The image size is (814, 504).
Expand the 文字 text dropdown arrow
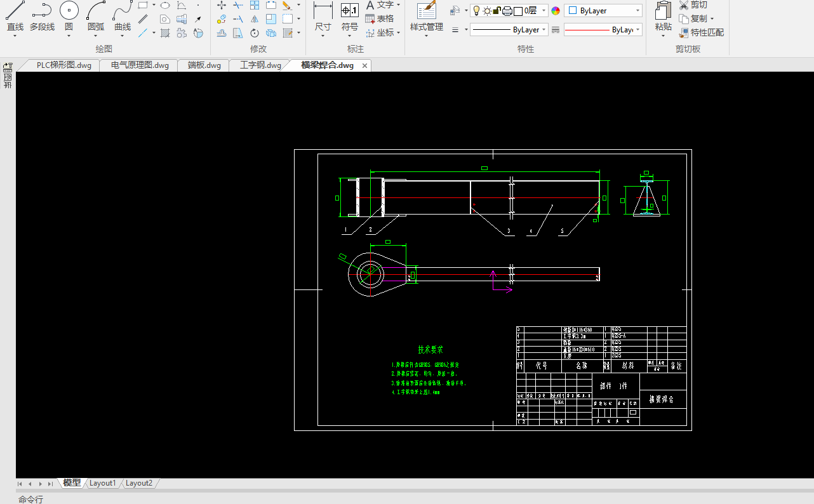pos(398,5)
